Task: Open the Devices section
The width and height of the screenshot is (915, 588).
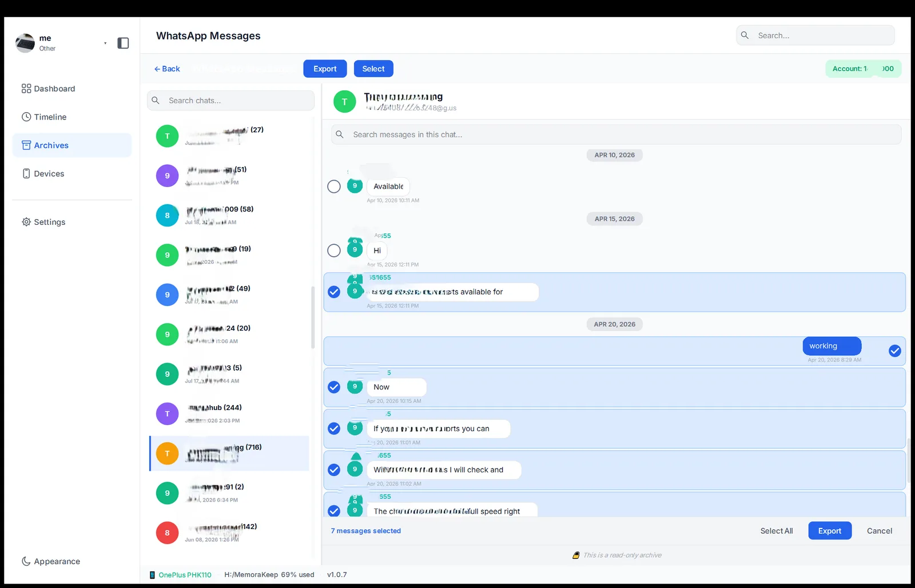Action: pyautogui.click(x=72, y=173)
